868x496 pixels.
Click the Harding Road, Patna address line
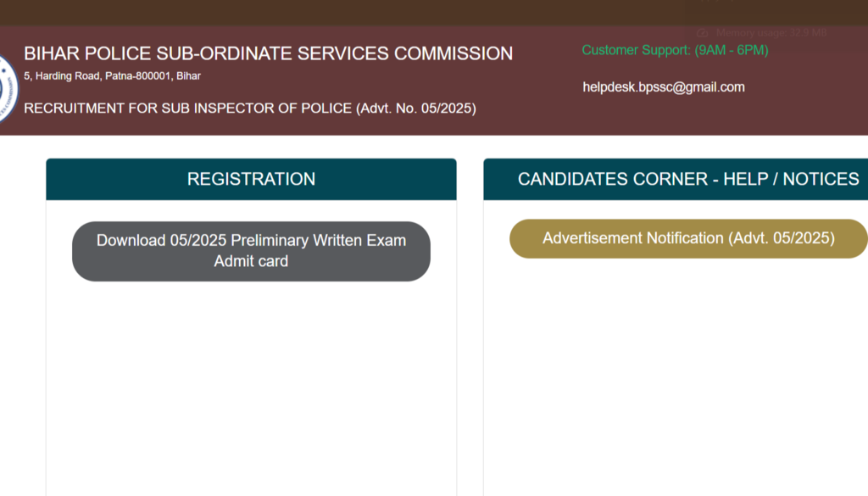coord(112,76)
